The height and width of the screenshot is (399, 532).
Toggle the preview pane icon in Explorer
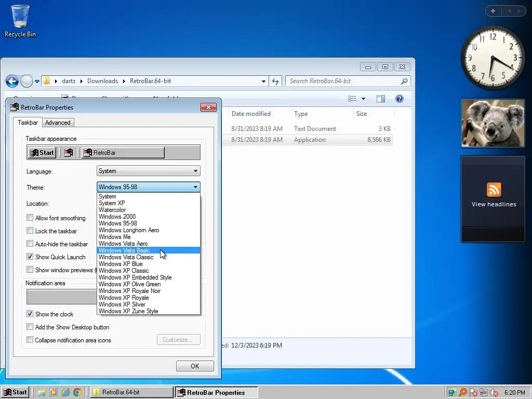click(381, 99)
